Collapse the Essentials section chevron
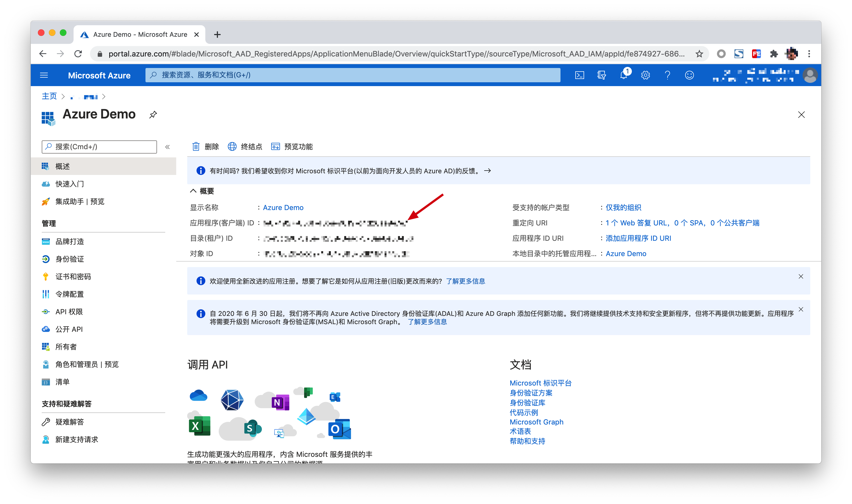Screen dimensions: 852x504 pyautogui.click(x=193, y=191)
